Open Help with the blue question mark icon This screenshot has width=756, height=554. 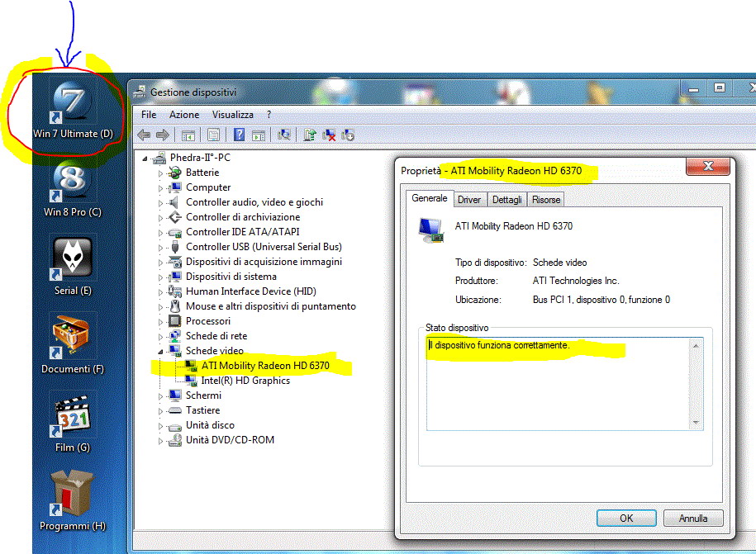(x=239, y=135)
